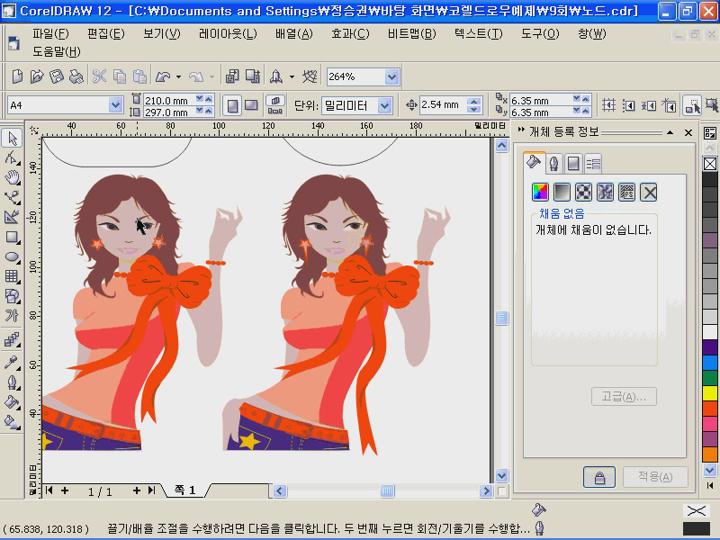This screenshot has width=720, height=540.
Task: Select the Fill bucket tool
Action: point(12,402)
